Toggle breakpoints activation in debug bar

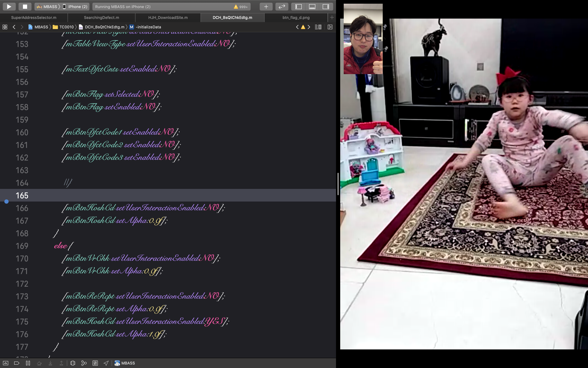pos(16,363)
